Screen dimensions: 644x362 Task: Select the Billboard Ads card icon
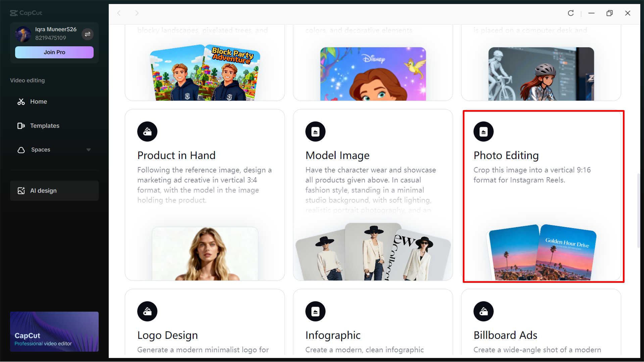click(483, 311)
